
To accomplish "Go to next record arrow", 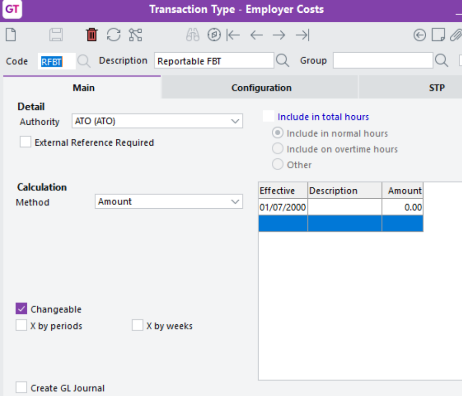I will (279, 35).
